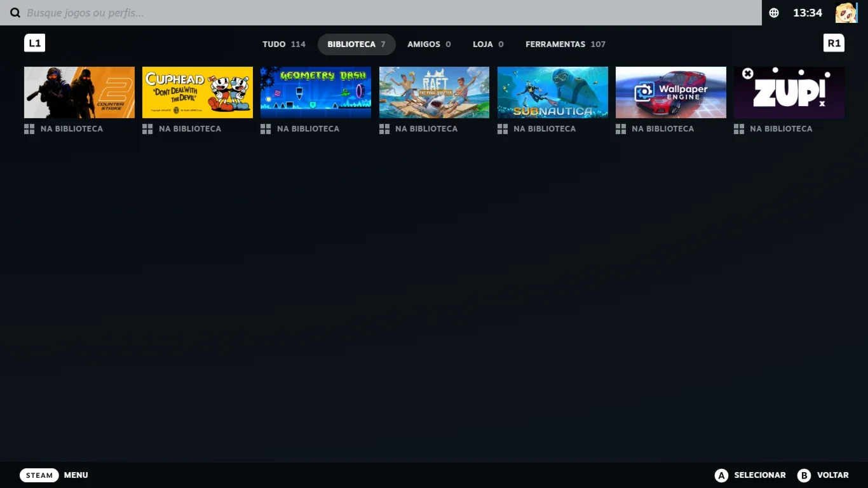This screenshot has height=488, width=868.
Task: Open the Wallpaper Engine tile
Action: pyautogui.click(x=671, y=92)
